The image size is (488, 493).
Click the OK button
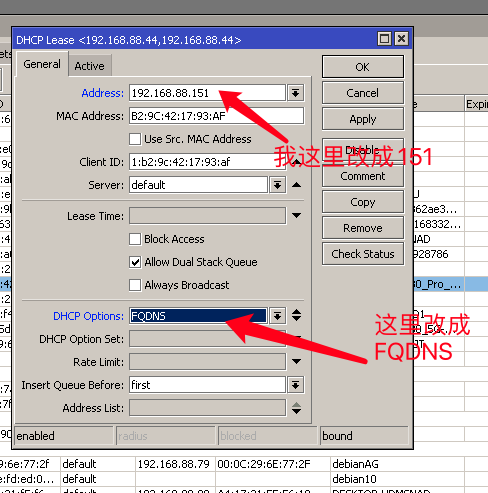363,67
